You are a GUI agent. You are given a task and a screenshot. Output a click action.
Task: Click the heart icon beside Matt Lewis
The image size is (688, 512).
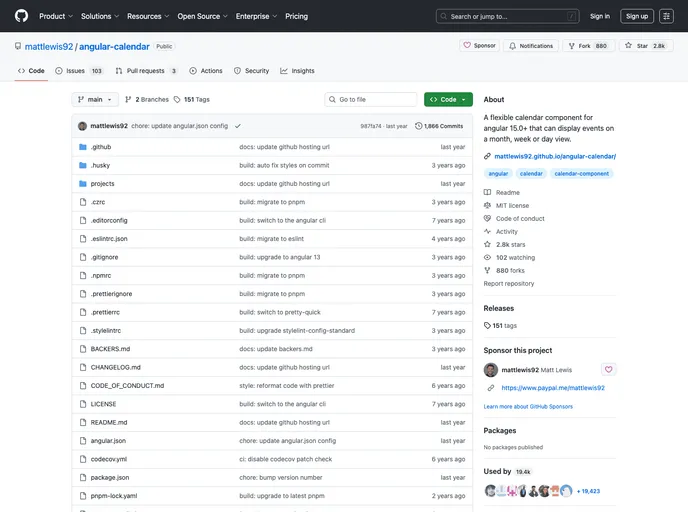coord(608,370)
